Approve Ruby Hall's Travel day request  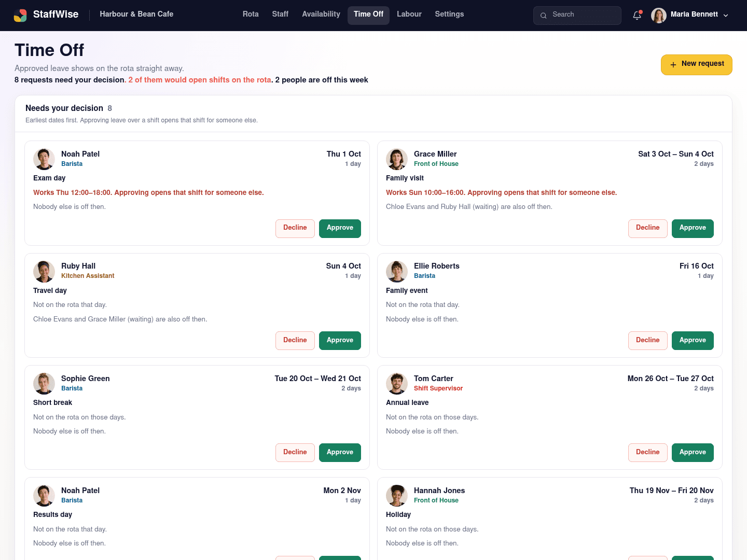[x=340, y=341]
